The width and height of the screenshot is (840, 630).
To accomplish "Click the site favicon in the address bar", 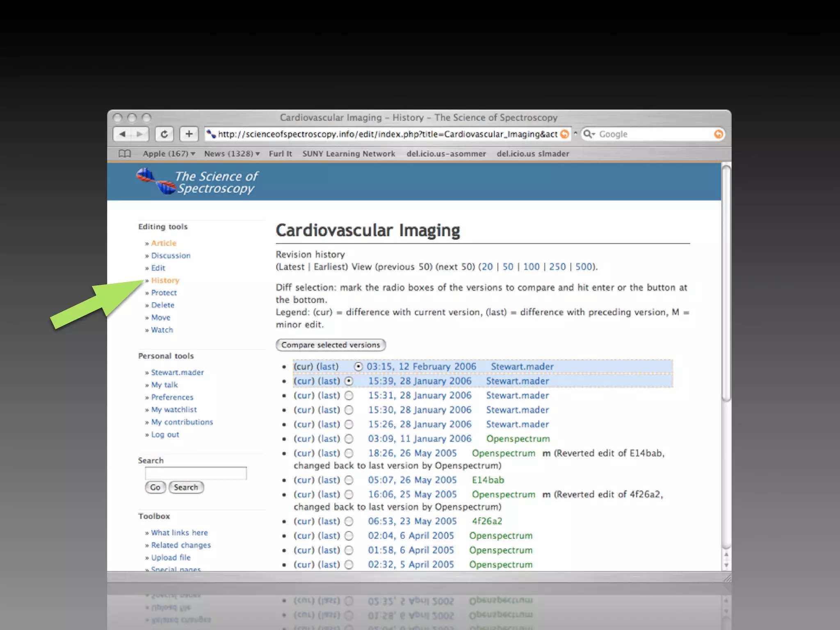I will coord(211,134).
